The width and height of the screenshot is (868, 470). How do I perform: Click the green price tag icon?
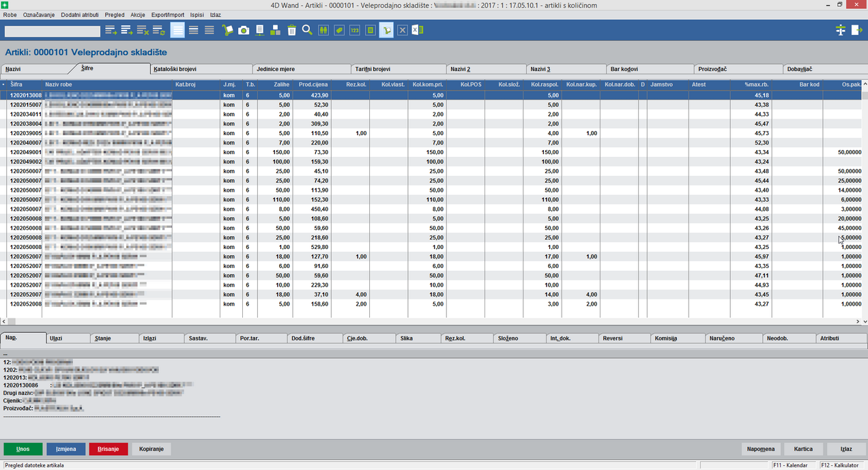coord(339,30)
